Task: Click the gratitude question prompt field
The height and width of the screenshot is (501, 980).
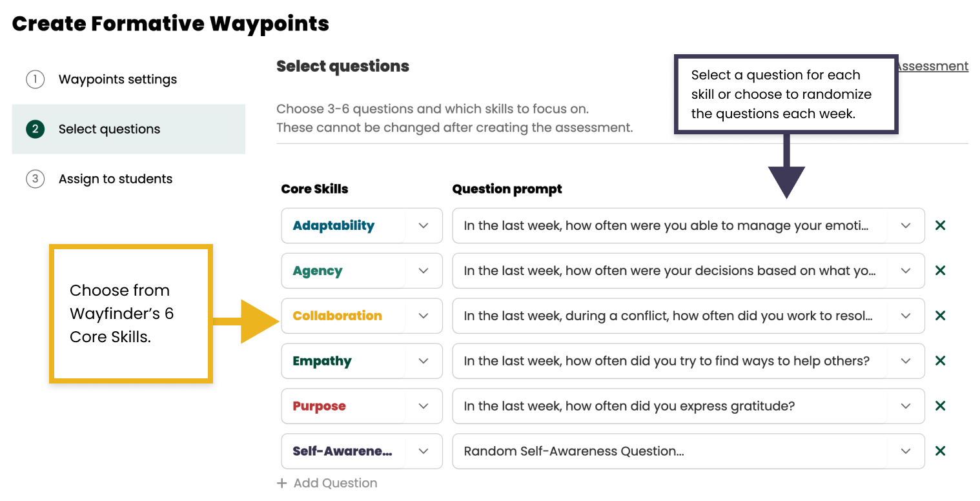Action: tap(646, 406)
